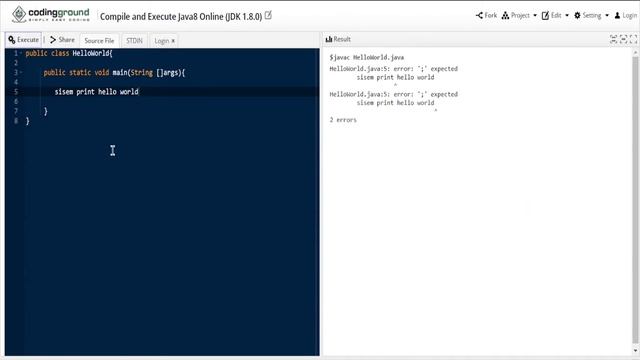Click the Login link in the header
Viewport: 640px width, 360px height.
point(625,16)
